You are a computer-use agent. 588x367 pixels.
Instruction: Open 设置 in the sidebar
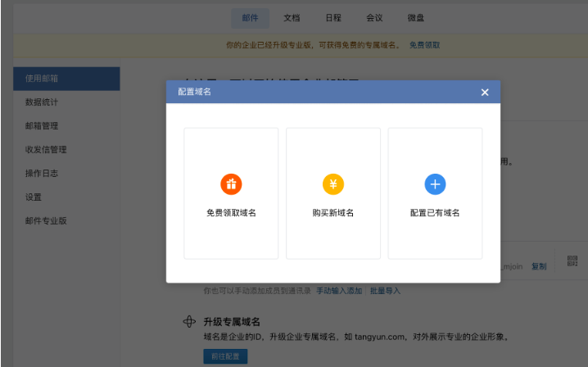tap(34, 197)
